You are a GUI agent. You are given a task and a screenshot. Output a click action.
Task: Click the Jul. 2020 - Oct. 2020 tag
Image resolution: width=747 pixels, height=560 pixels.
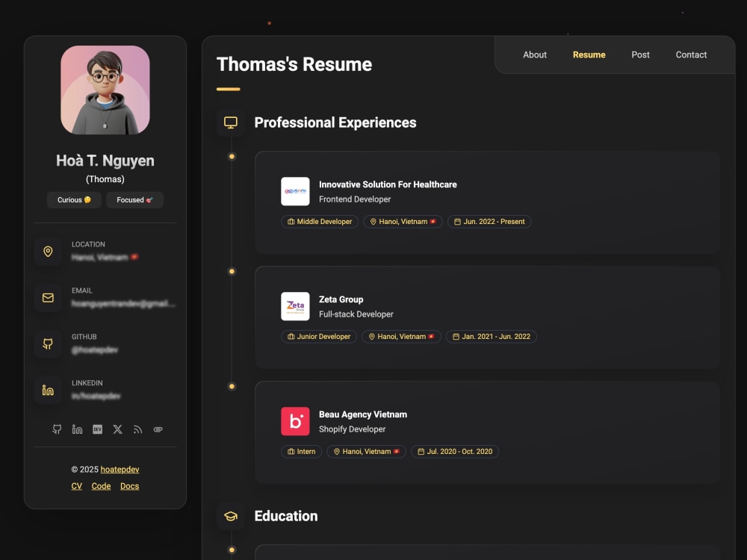455,452
